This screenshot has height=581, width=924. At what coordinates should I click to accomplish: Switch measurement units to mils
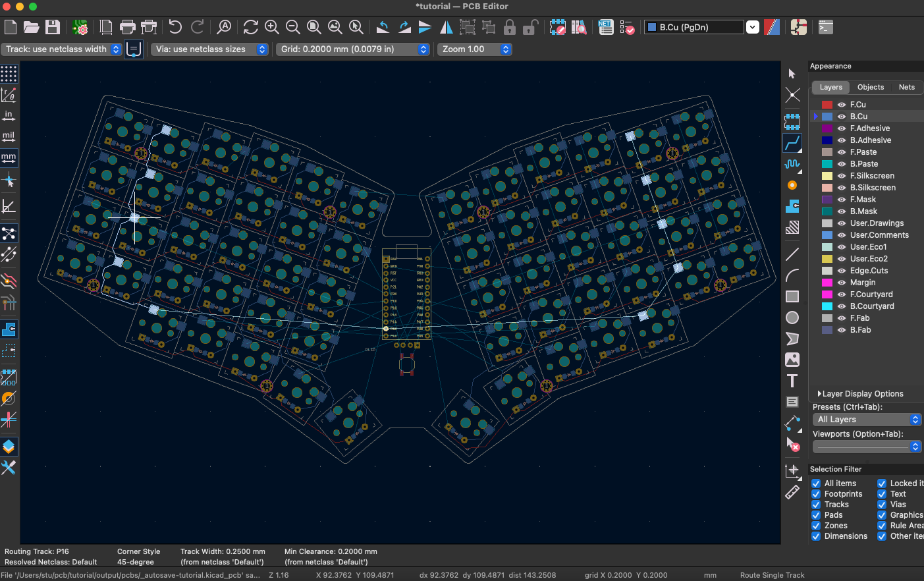tap(9, 136)
